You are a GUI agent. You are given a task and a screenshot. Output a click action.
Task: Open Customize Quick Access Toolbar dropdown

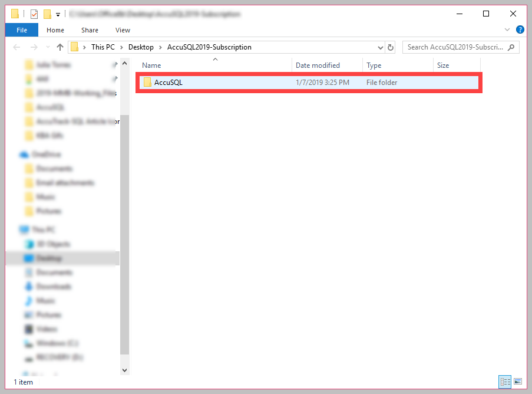pos(58,14)
